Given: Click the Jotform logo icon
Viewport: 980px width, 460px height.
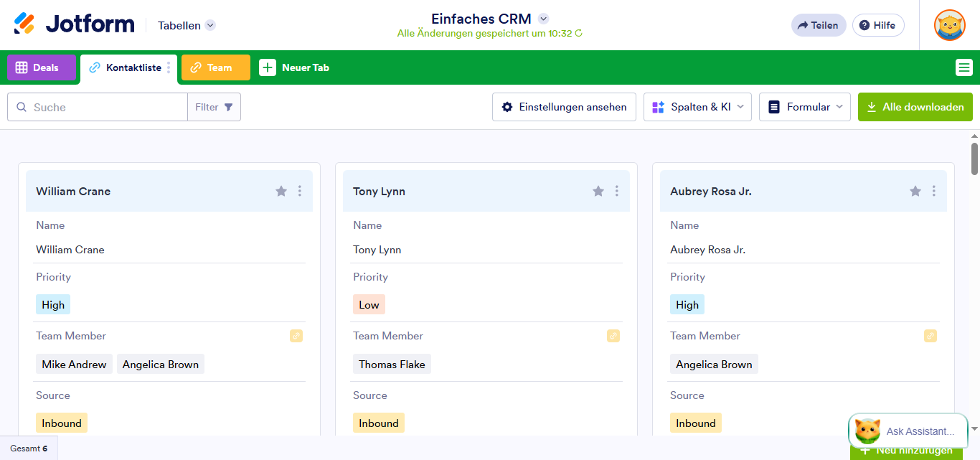Looking at the screenshot, I should click(24, 24).
